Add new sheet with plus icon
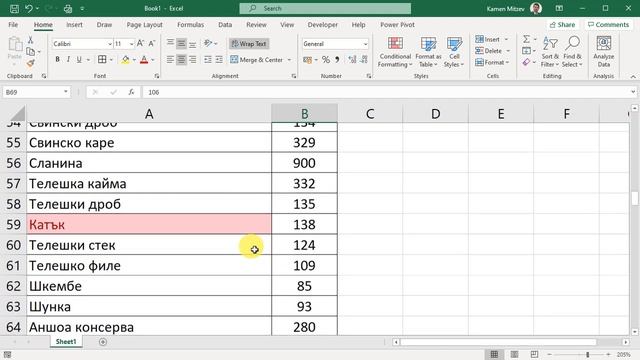 click(x=103, y=342)
